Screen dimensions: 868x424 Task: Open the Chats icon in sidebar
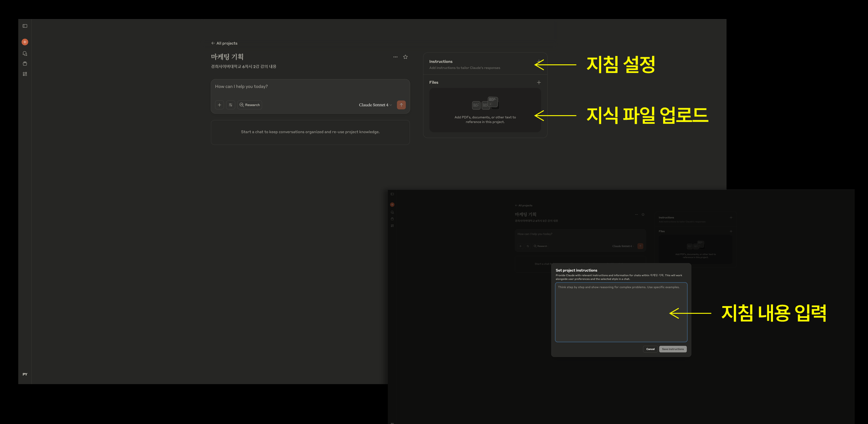coord(25,53)
